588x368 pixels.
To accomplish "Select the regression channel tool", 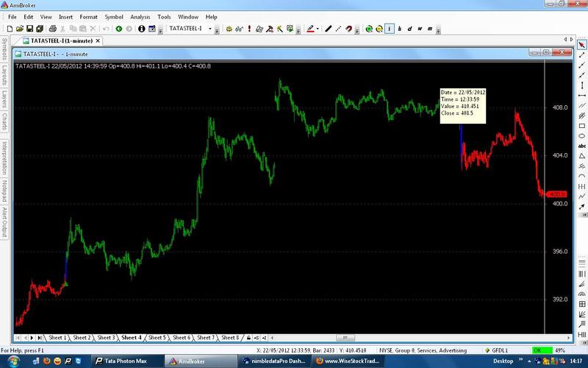I will [581, 116].
